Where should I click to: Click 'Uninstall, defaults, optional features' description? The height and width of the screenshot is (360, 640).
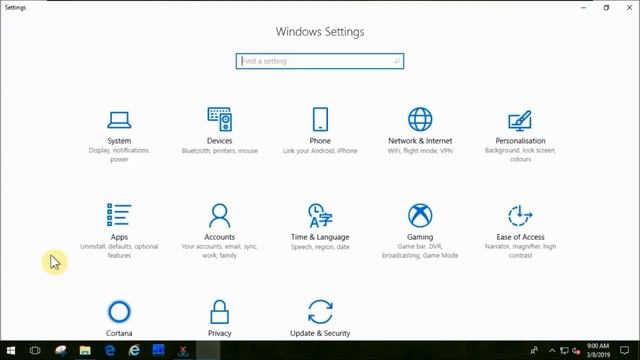point(119,251)
